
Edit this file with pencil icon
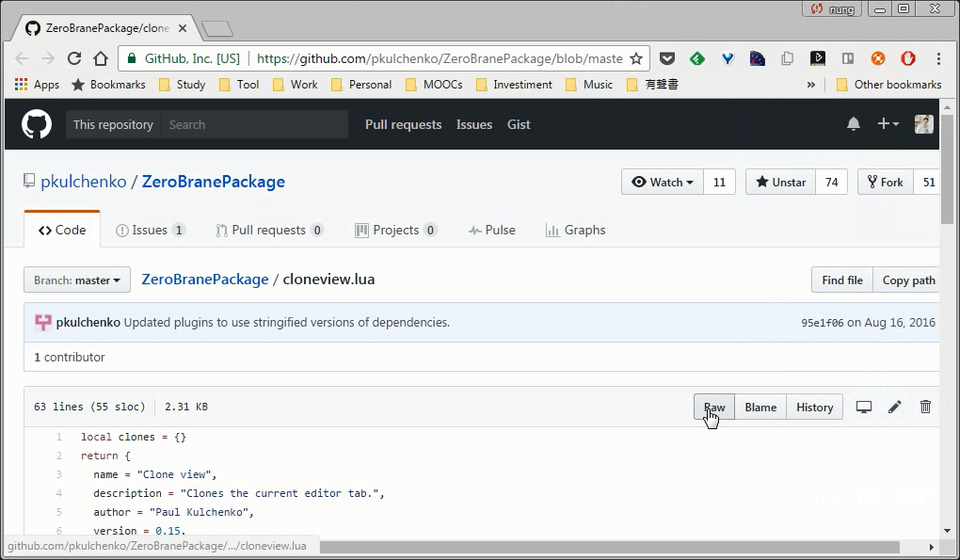[x=894, y=407]
